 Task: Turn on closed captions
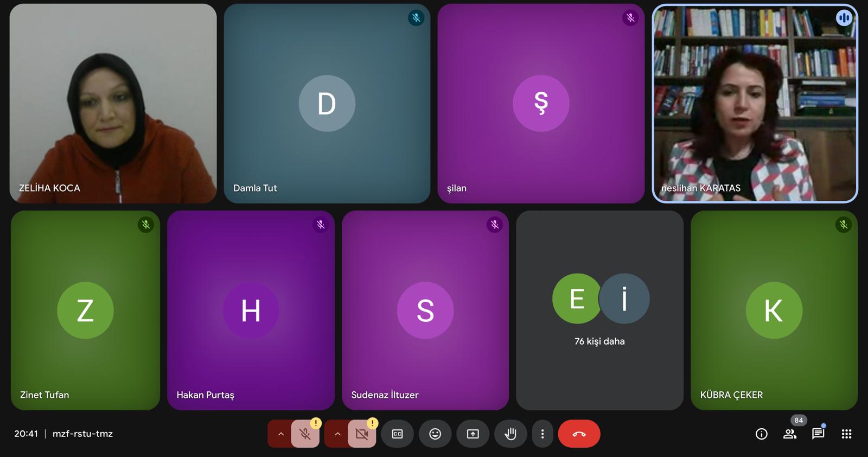click(397, 434)
